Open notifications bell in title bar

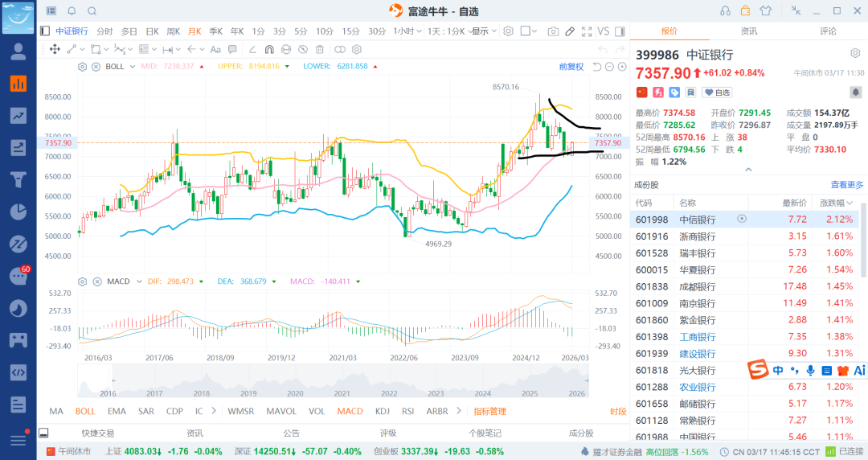click(x=72, y=11)
